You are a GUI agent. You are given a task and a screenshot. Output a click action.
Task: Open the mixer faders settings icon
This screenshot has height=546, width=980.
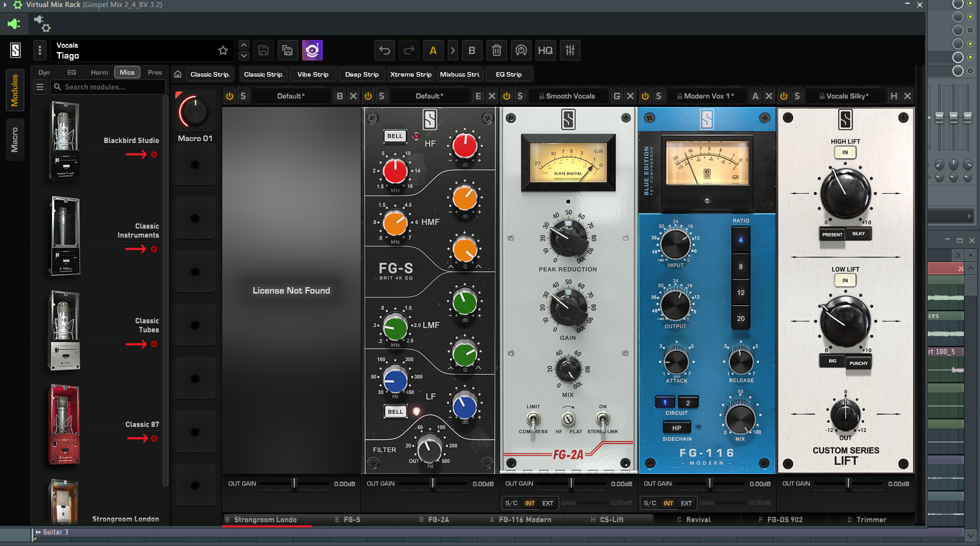point(570,50)
